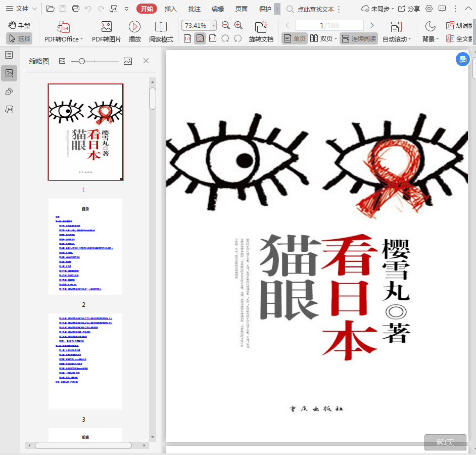The width and height of the screenshot is (476, 455).
Task: Open the 自动滚动 auto scroll dropdown
Action: point(397,31)
